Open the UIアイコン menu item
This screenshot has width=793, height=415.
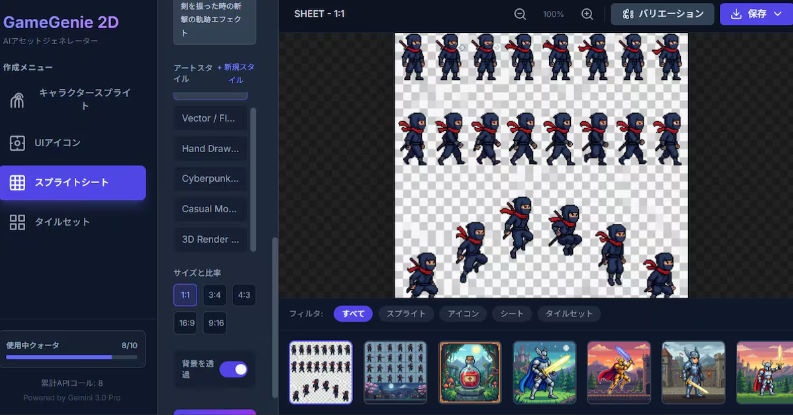click(x=73, y=143)
